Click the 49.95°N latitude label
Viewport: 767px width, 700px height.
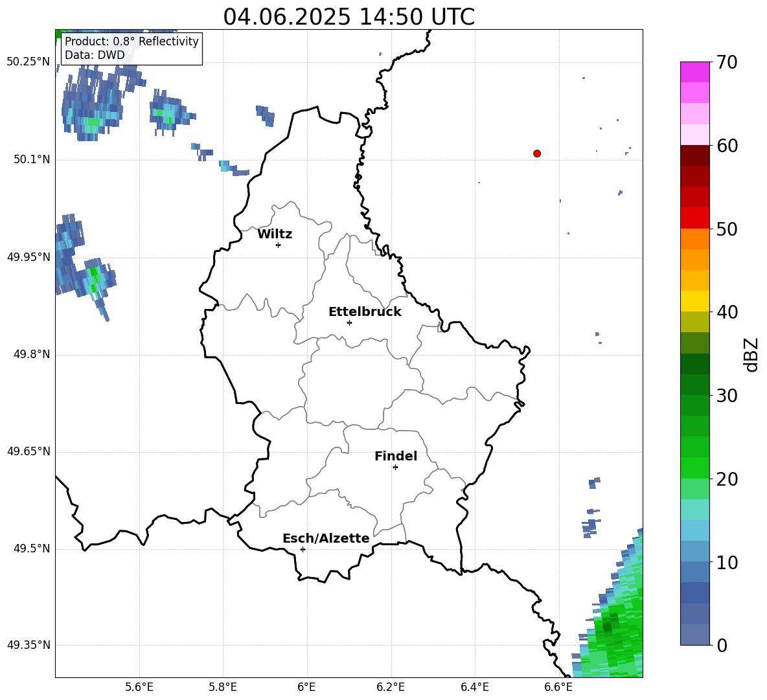pos(29,257)
